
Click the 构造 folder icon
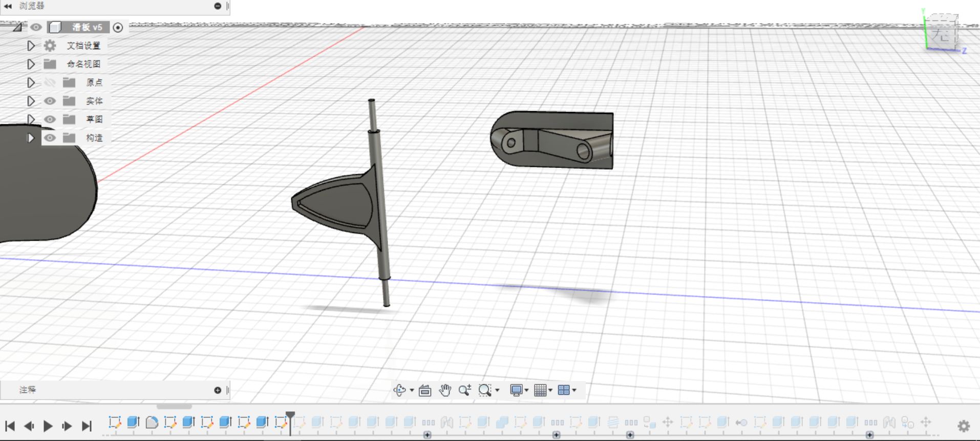pos(69,138)
